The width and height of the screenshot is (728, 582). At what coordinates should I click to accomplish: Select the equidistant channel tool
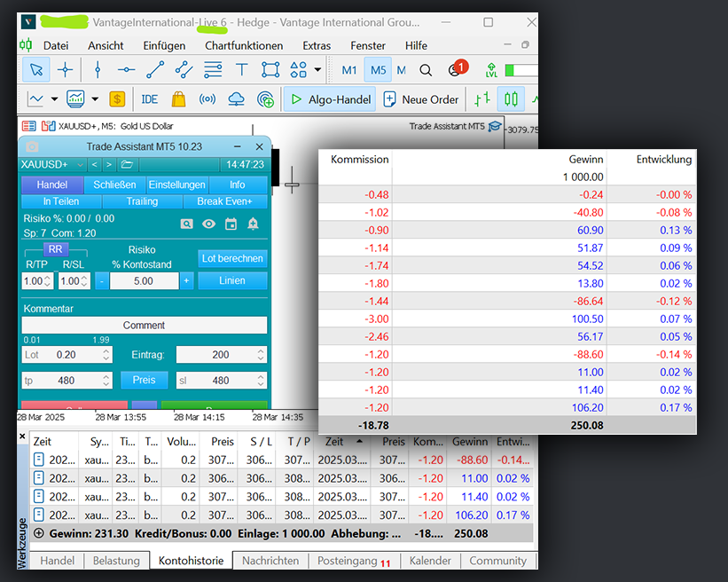click(184, 70)
